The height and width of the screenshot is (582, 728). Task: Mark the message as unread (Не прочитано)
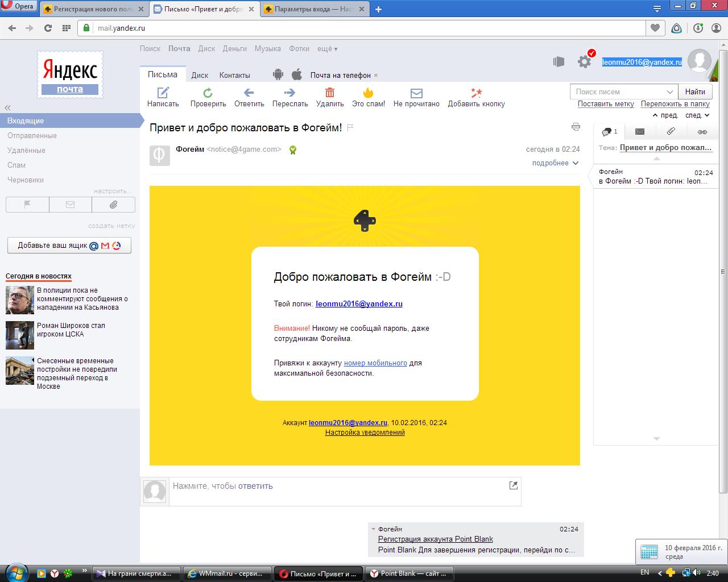[416, 97]
